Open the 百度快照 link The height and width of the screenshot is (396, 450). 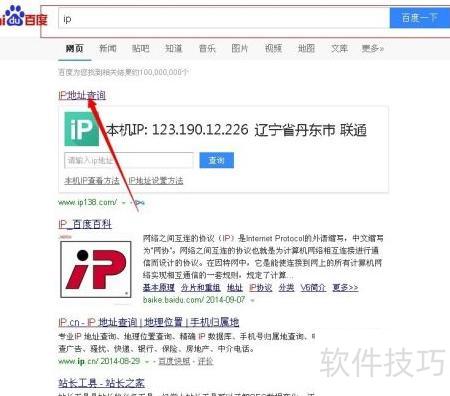pyautogui.click(x=174, y=361)
